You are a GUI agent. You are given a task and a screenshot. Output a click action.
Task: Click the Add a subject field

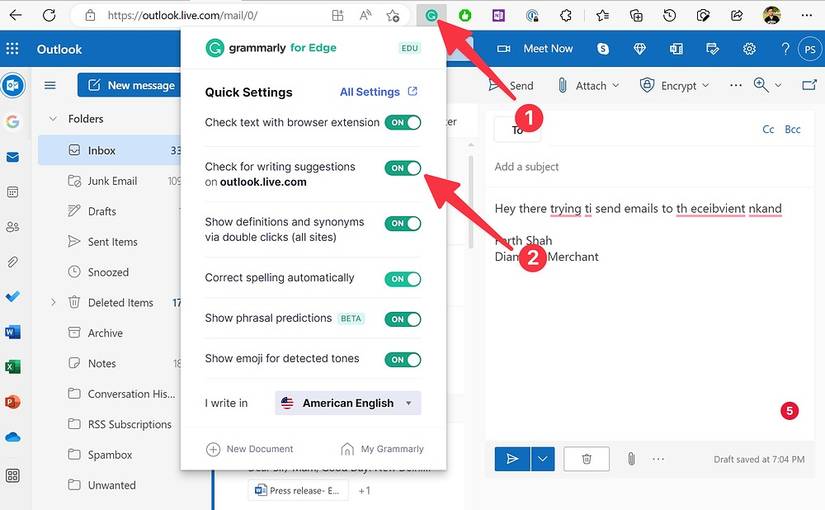pyautogui.click(x=640, y=167)
